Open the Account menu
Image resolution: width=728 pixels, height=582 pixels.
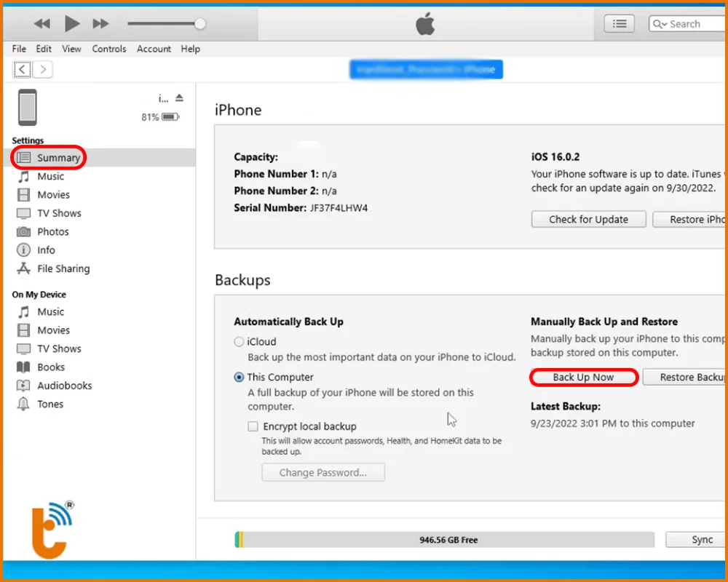[154, 49]
